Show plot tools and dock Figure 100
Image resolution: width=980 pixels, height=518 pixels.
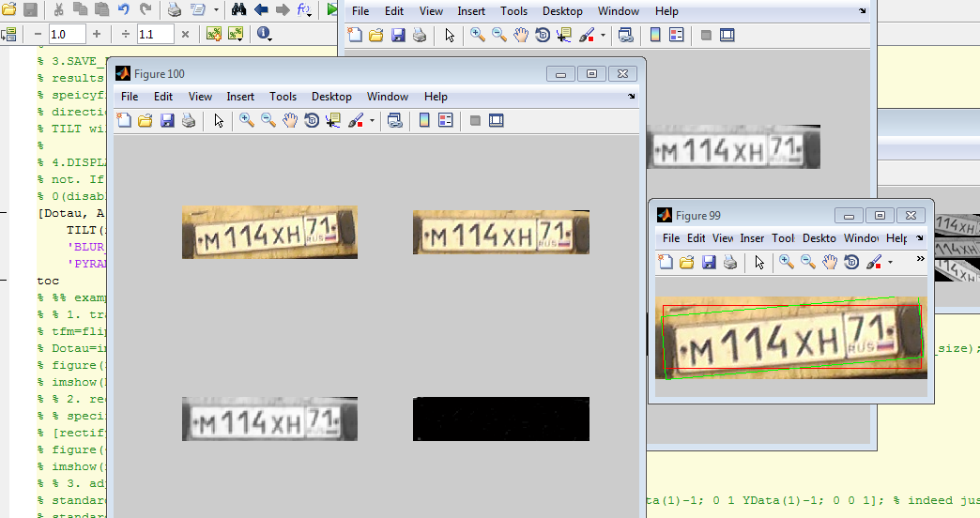click(497, 120)
